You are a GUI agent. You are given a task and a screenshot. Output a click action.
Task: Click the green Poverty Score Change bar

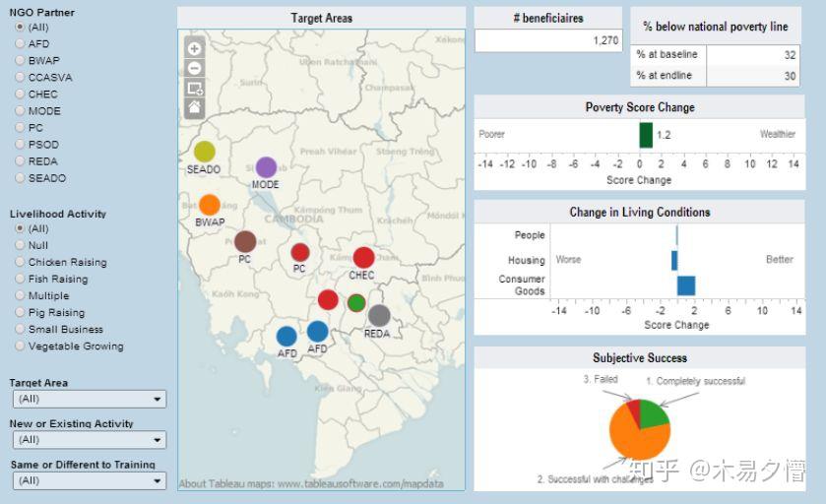[646, 135]
